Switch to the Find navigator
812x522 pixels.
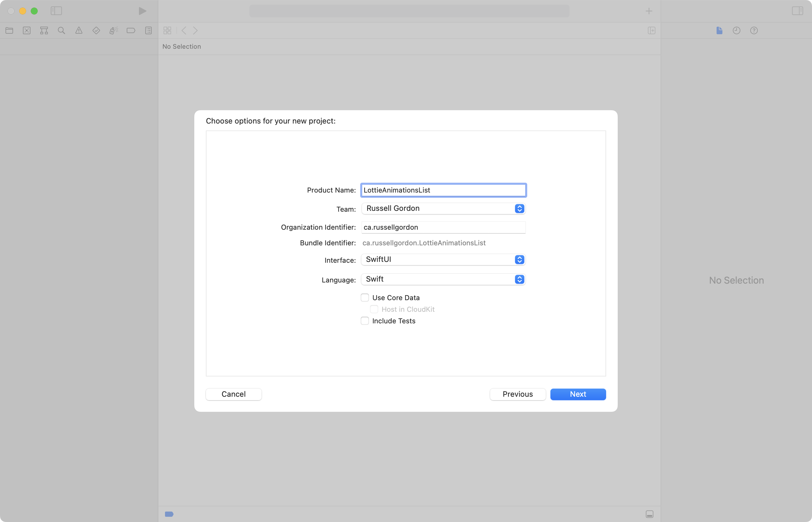point(61,30)
